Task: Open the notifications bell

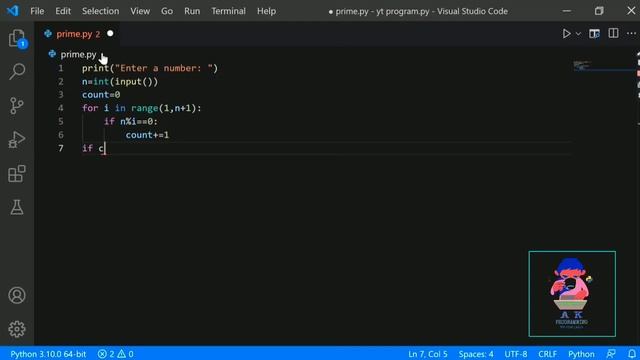Action: tap(631, 354)
